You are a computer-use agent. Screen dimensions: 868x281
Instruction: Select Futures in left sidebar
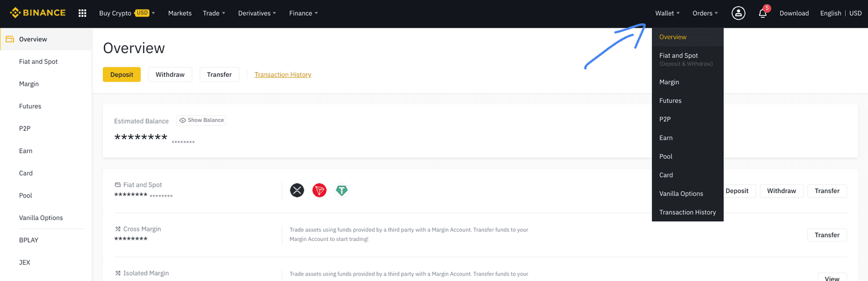pyautogui.click(x=30, y=106)
